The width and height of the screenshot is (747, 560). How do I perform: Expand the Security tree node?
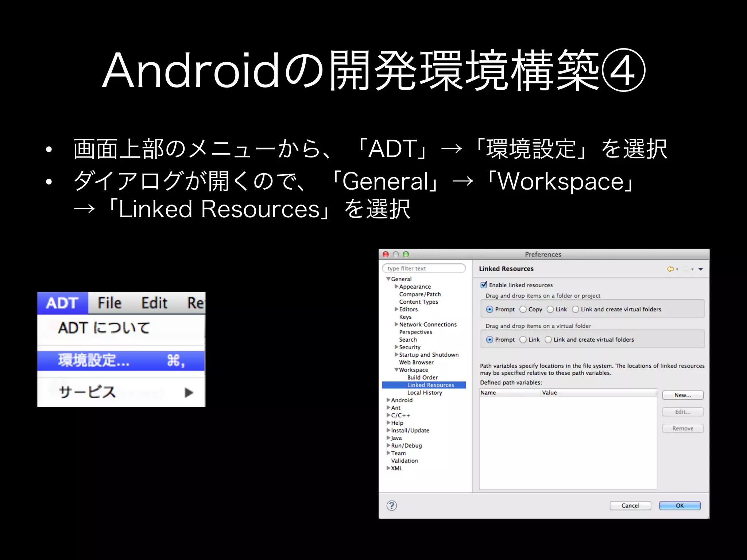point(396,347)
